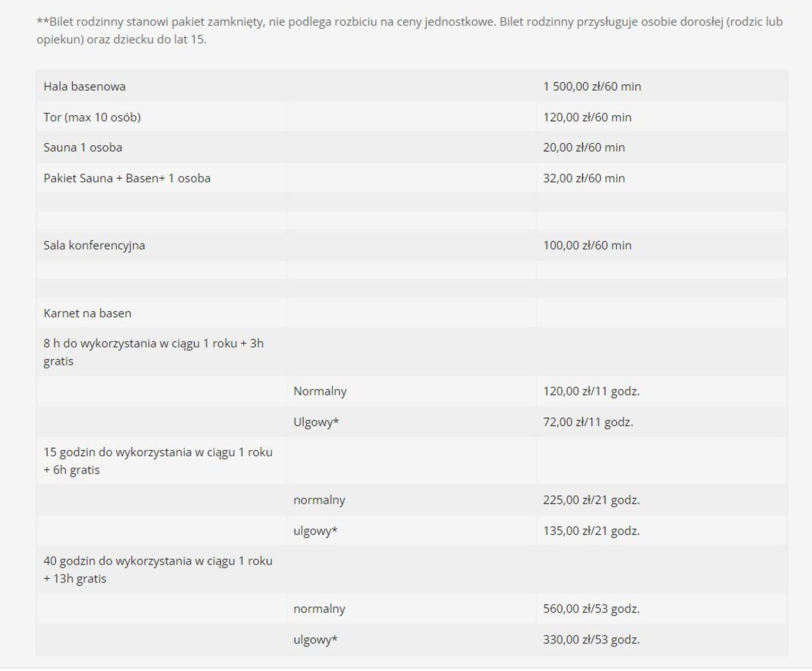Screen dimensions: 812x671
Task: Select the 32,00 zł/60 min price
Action: click(584, 178)
